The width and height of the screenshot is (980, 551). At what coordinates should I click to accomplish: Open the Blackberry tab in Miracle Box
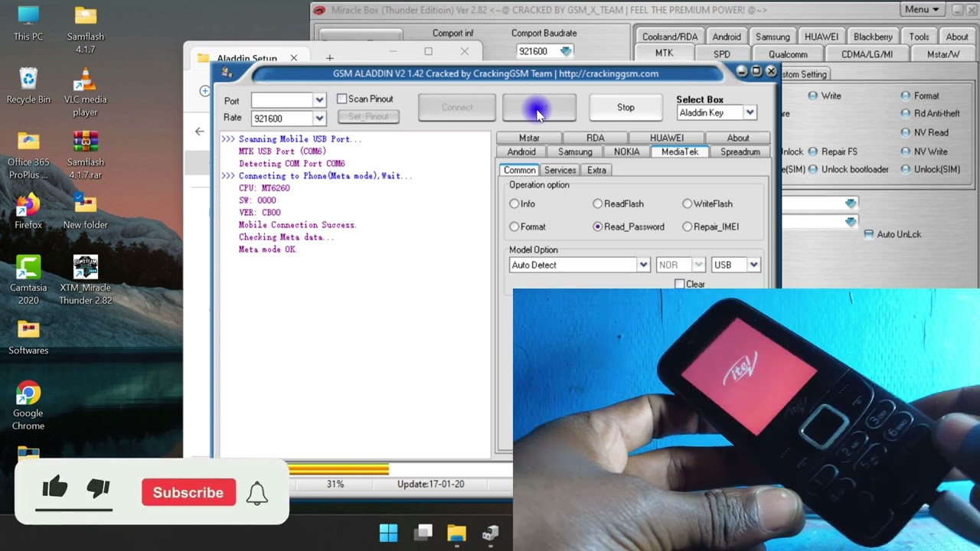pyautogui.click(x=873, y=37)
